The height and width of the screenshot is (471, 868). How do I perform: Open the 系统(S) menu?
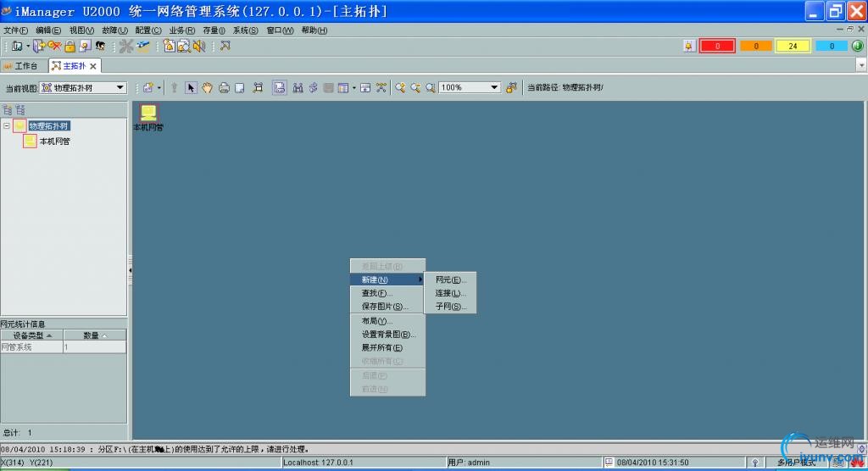coord(245,30)
